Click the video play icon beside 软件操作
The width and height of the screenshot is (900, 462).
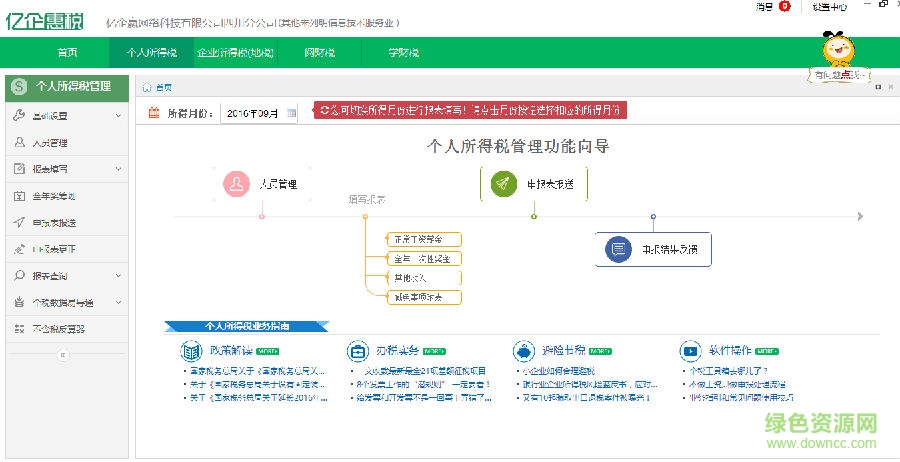pyautogui.click(x=690, y=351)
